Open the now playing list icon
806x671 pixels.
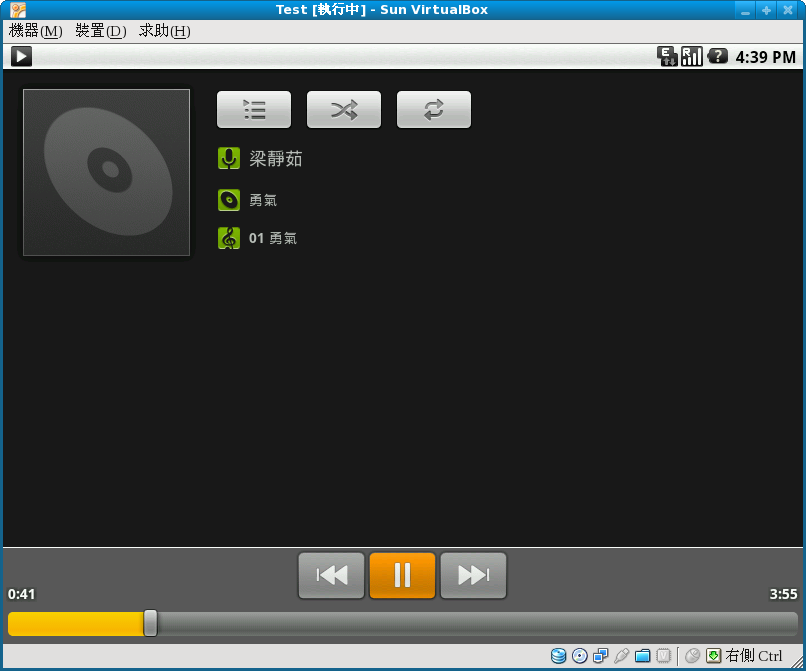(254, 109)
